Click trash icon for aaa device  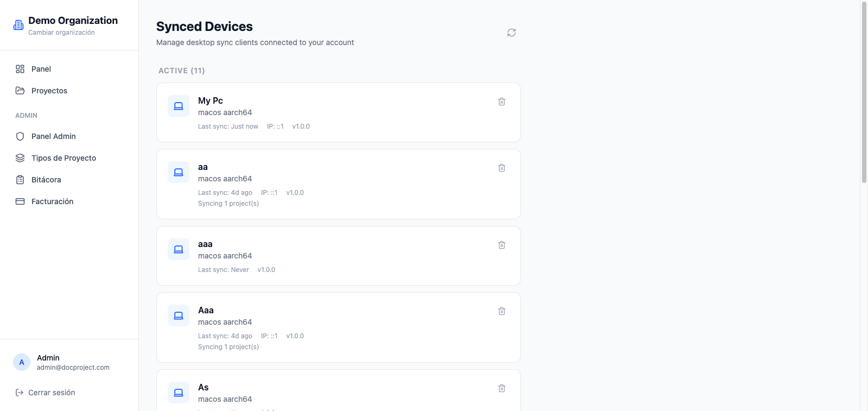(x=502, y=245)
